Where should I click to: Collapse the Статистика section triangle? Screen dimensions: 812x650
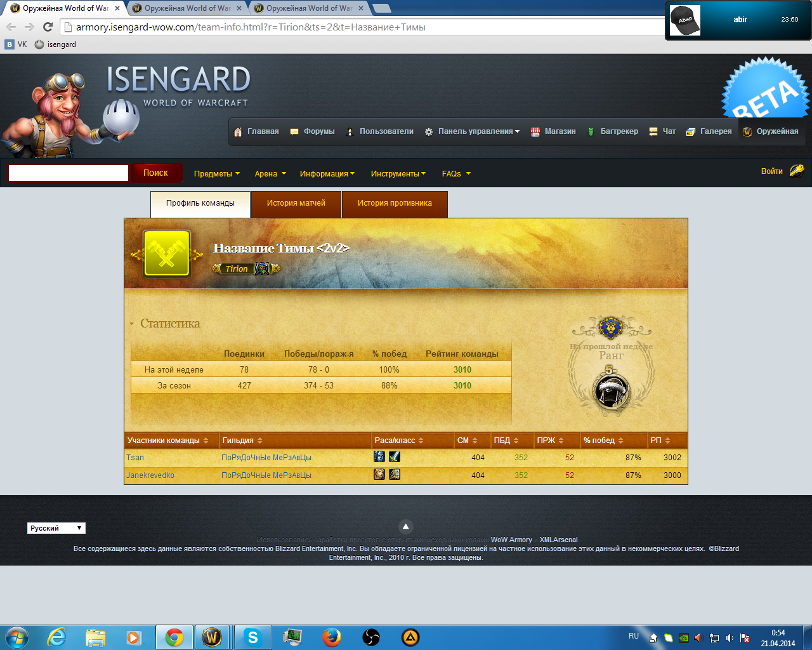131,324
